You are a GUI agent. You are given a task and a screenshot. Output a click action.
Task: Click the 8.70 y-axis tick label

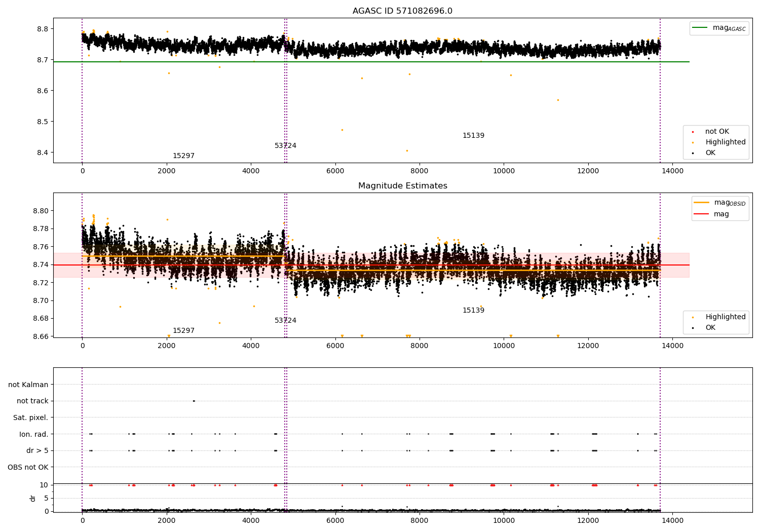coord(41,300)
